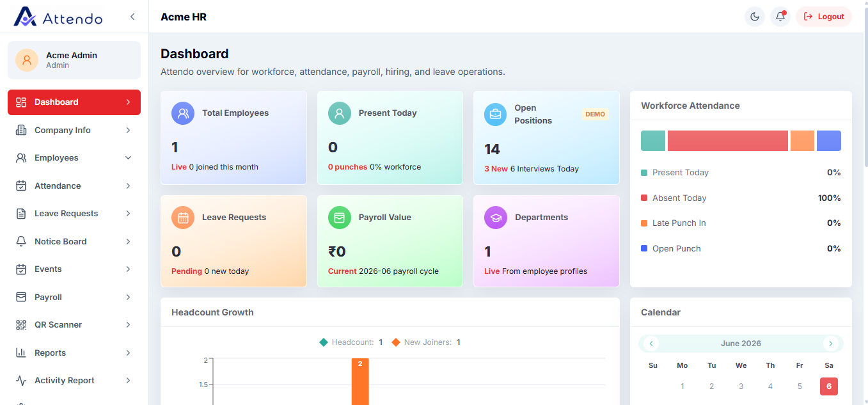Click the Payroll wallet icon in sidebar
The width and height of the screenshot is (868, 405).
pos(21,297)
